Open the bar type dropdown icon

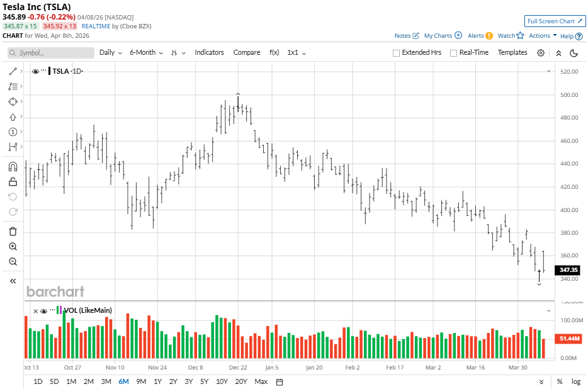point(178,53)
